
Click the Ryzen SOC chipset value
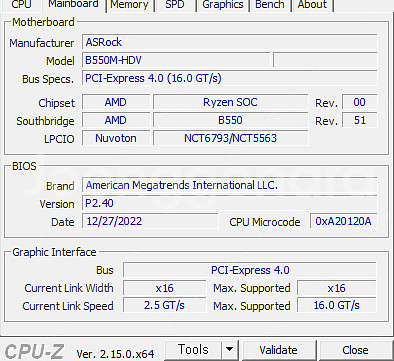coord(230,102)
